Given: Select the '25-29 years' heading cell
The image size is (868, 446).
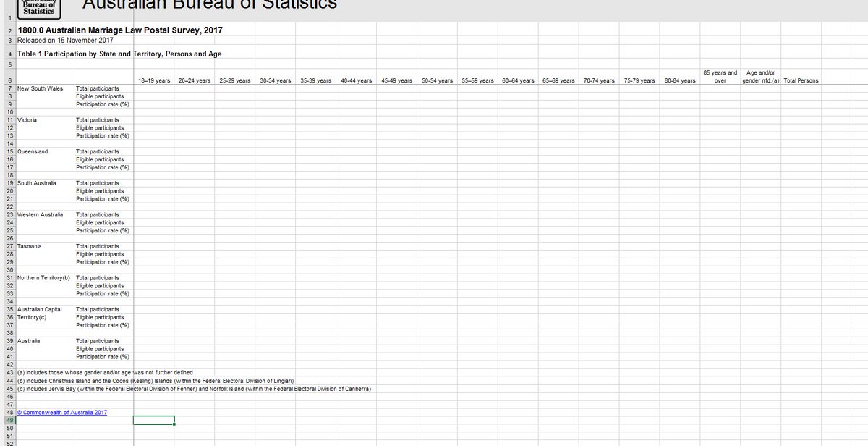Looking at the screenshot, I should point(235,80).
